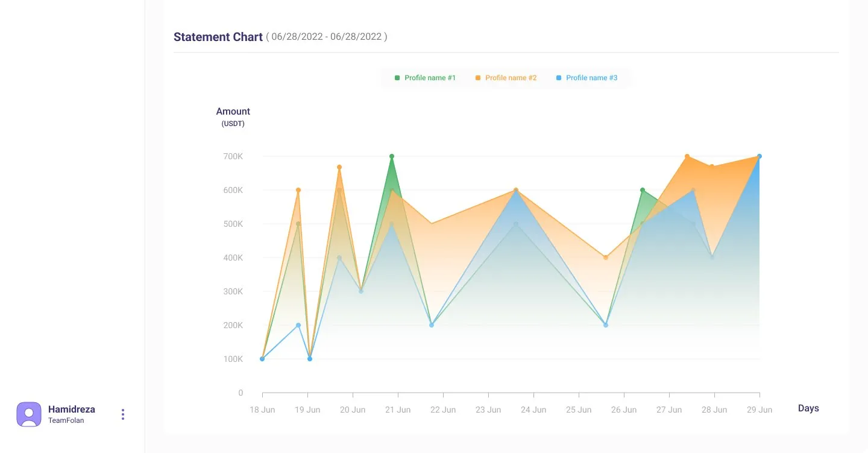Click the Amount axis title
868x453 pixels.
pos(233,112)
